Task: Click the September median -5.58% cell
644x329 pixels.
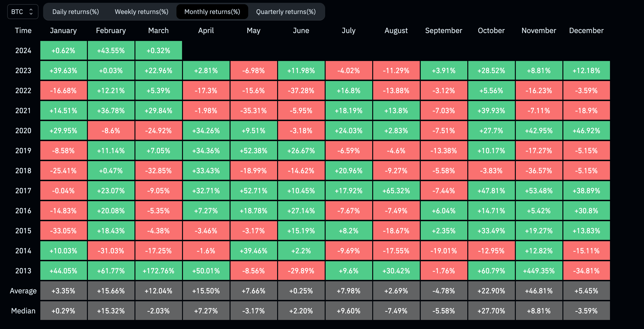Action: tap(444, 311)
